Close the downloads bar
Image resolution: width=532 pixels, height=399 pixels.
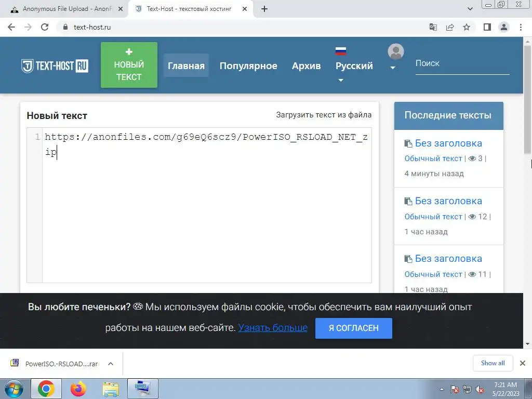523,363
